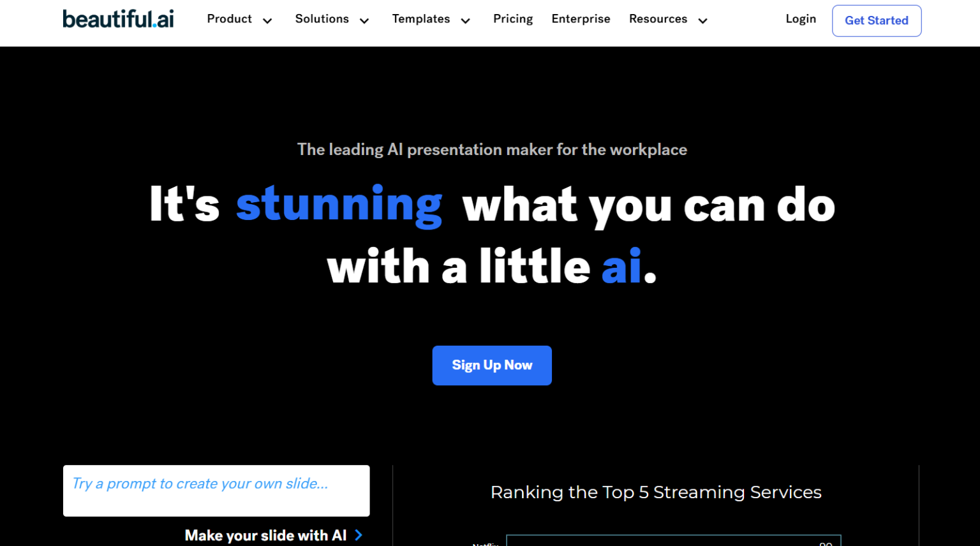Expand the Resources dropdown chevron
The width and height of the screenshot is (980, 546).
(x=703, y=21)
